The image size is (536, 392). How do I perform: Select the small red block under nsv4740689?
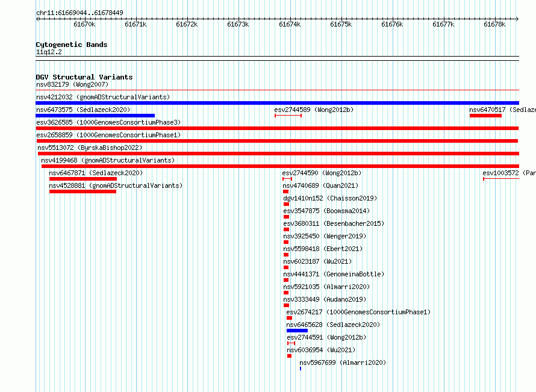tap(286, 191)
